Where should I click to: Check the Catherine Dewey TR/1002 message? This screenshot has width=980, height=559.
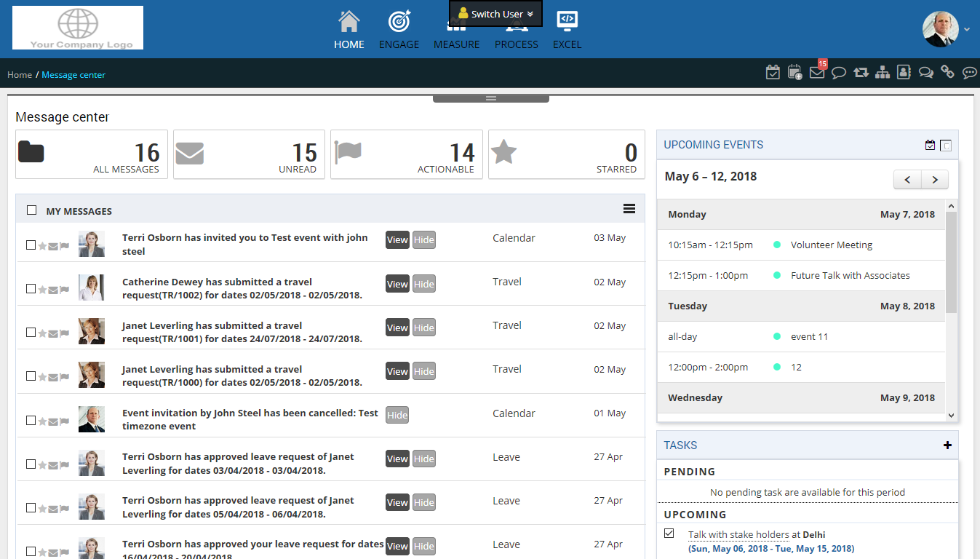coord(31,288)
